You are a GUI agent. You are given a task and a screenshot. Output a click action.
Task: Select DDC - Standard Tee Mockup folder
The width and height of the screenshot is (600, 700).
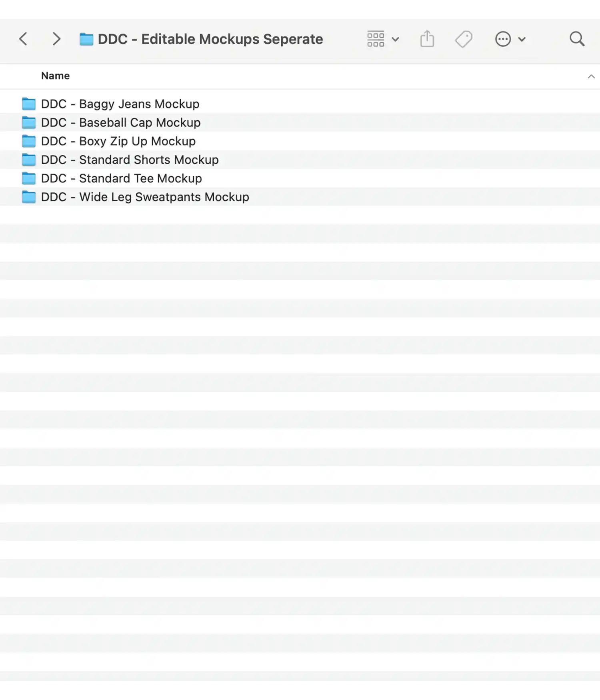(121, 178)
